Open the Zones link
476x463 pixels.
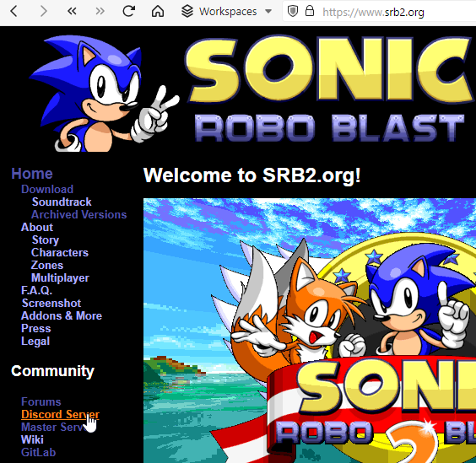pyautogui.click(x=47, y=266)
